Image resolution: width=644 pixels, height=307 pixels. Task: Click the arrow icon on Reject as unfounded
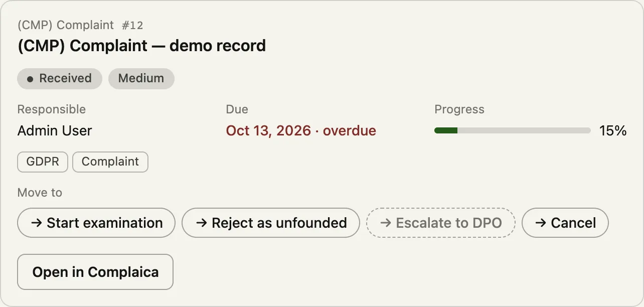tap(201, 223)
